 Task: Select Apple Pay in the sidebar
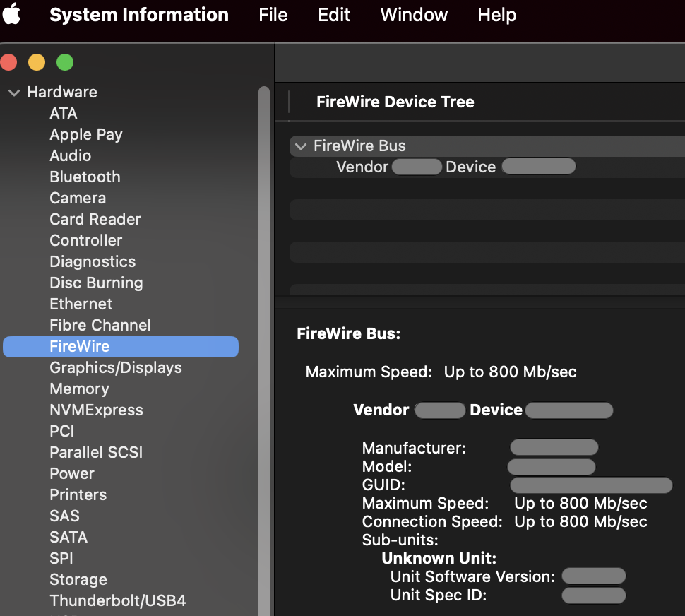[x=86, y=134]
